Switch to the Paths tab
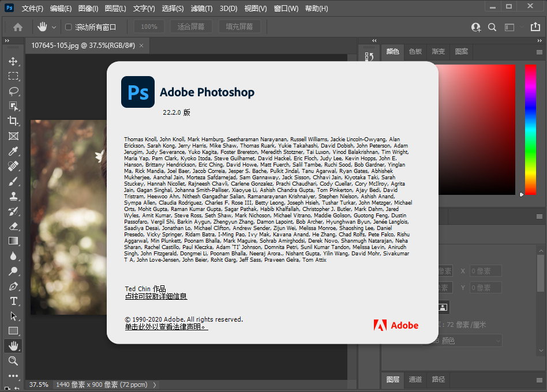This screenshot has width=547, height=392. pyautogui.click(x=438, y=379)
